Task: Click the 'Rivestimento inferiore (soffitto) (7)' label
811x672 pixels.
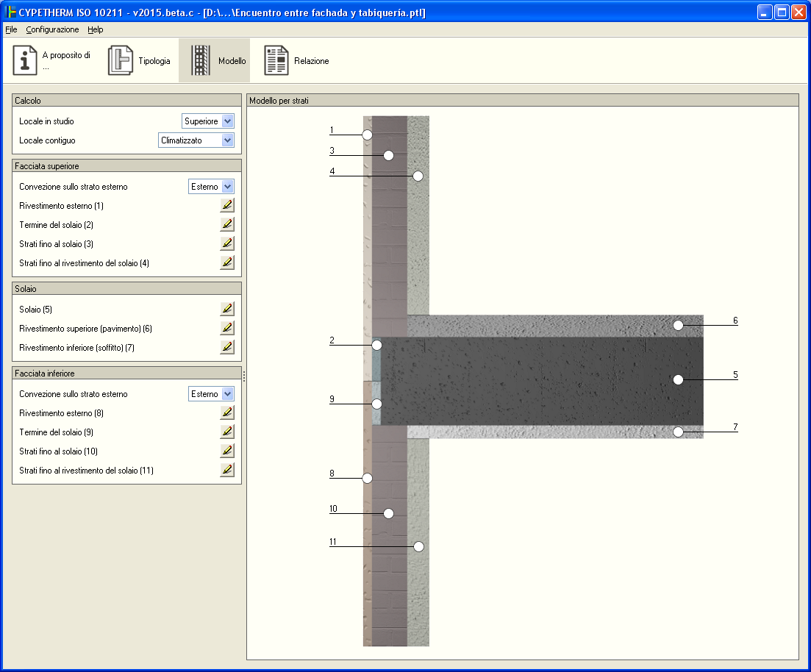Action: [x=77, y=348]
